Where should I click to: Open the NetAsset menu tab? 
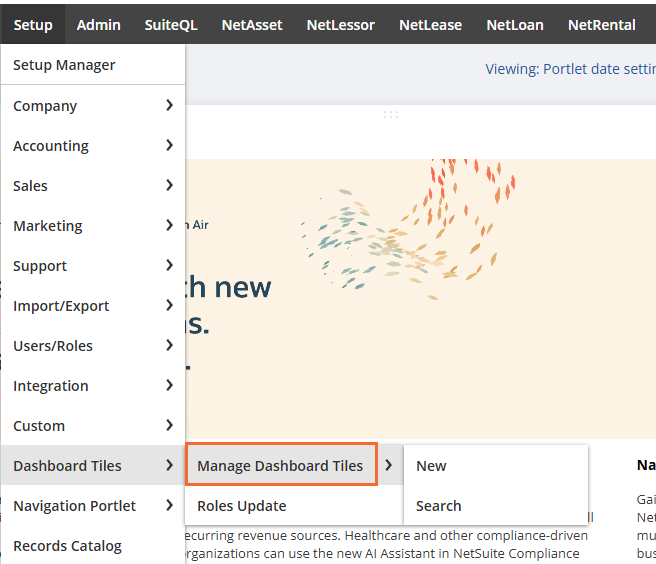click(252, 25)
